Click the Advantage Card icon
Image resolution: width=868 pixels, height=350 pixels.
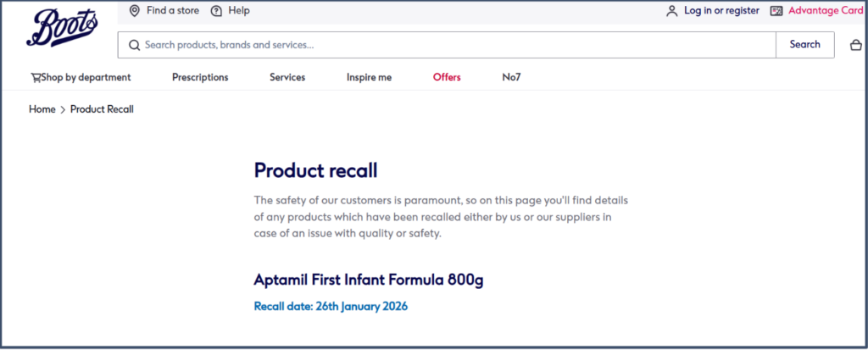776,11
